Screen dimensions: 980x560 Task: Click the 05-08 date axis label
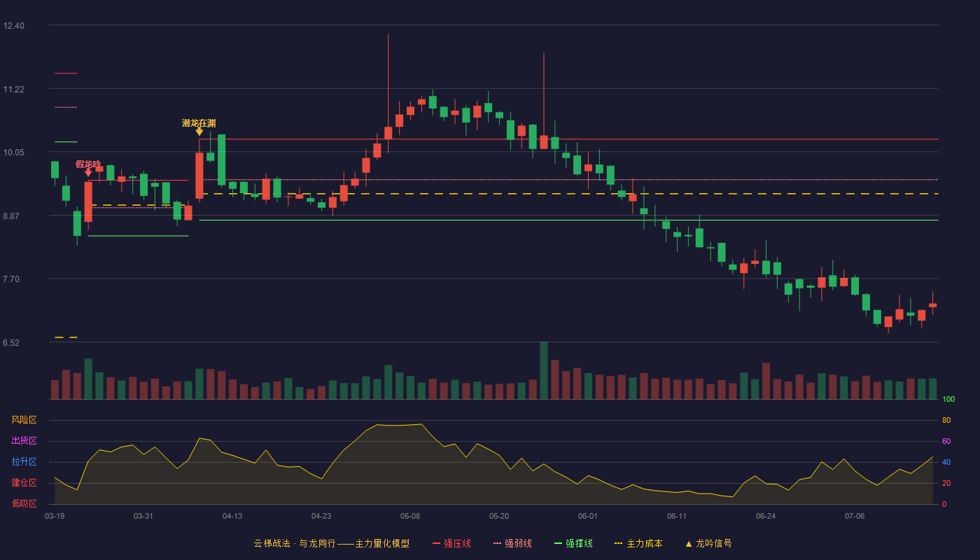coord(410,516)
